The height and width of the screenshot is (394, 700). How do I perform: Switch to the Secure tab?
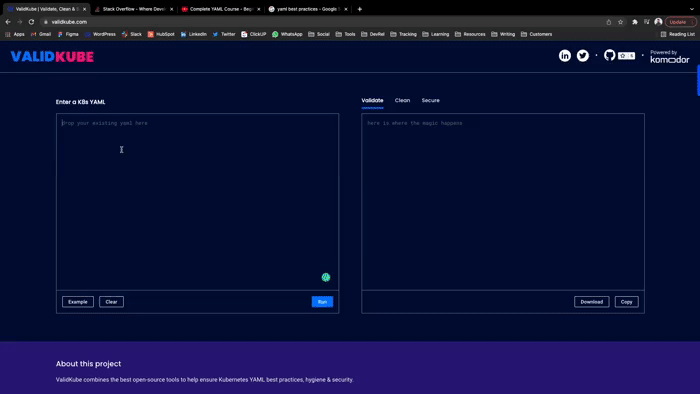430,100
